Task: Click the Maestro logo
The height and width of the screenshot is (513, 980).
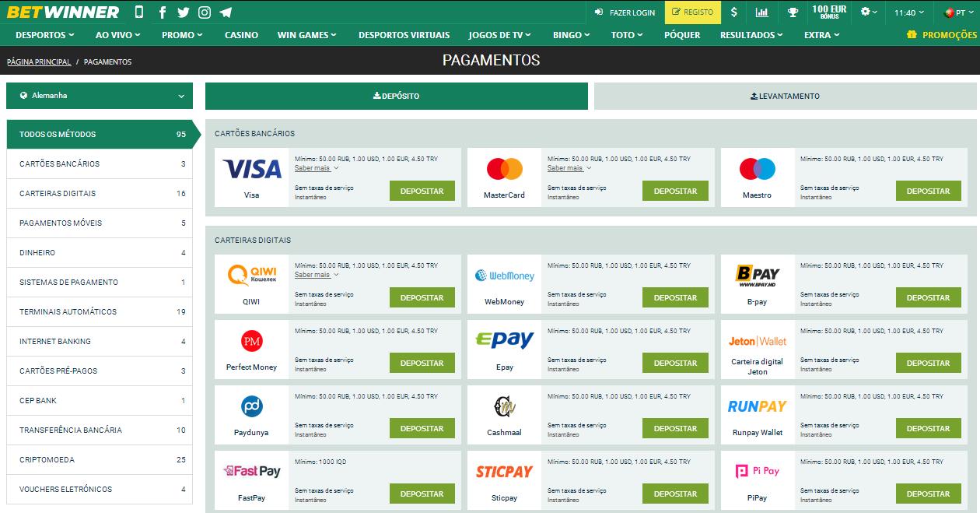Action: (757, 168)
